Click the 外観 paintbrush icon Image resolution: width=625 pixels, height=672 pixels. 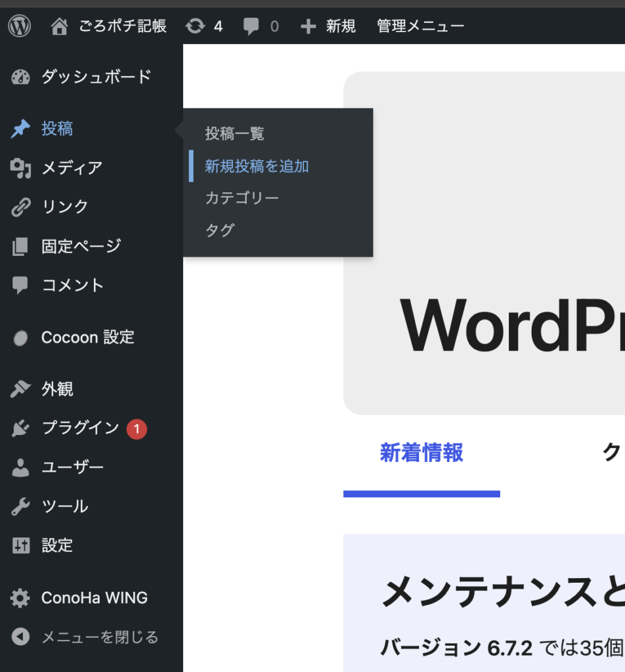point(20,389)
